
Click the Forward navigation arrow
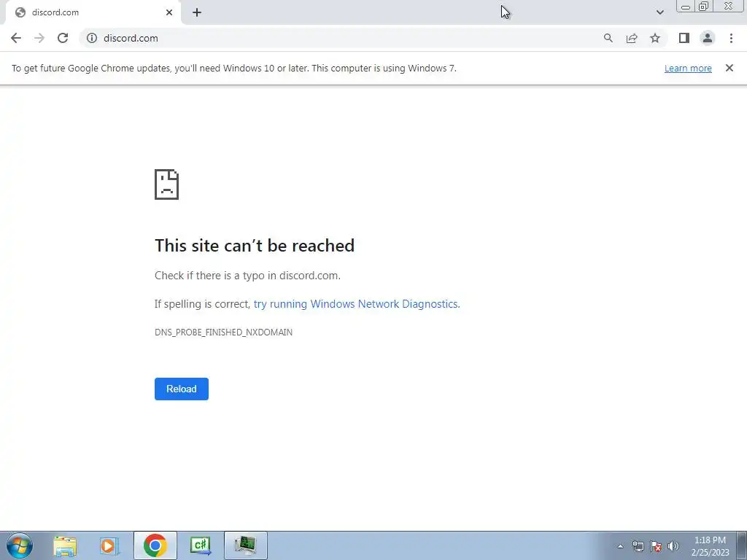(39, 38)
